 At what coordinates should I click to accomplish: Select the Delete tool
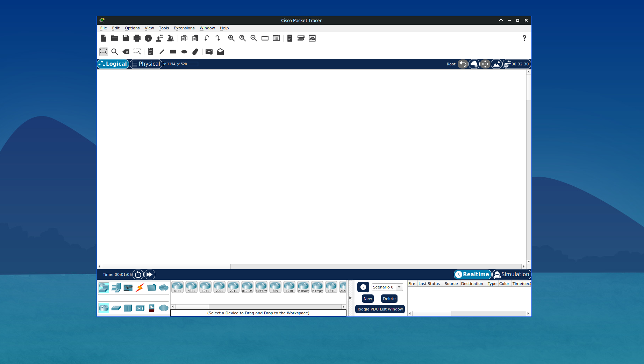coord(126,52)
